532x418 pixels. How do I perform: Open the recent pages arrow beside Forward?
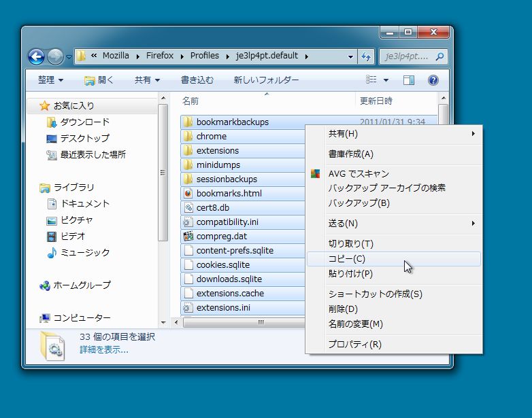pos(69,57)
